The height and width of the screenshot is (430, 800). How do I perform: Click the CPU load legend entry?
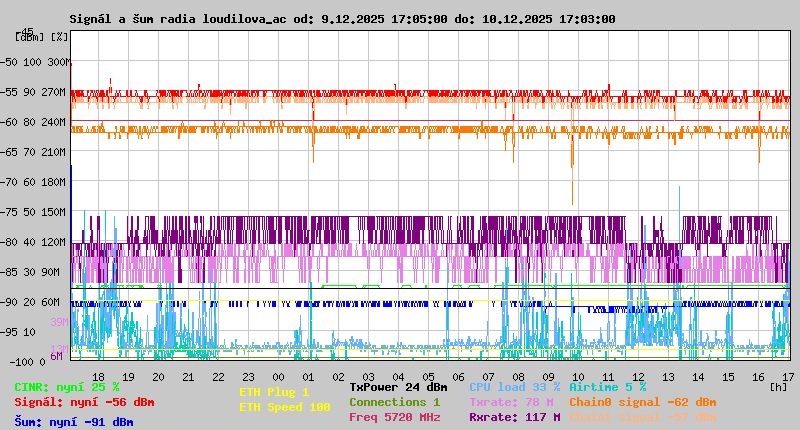pos(514,387)
